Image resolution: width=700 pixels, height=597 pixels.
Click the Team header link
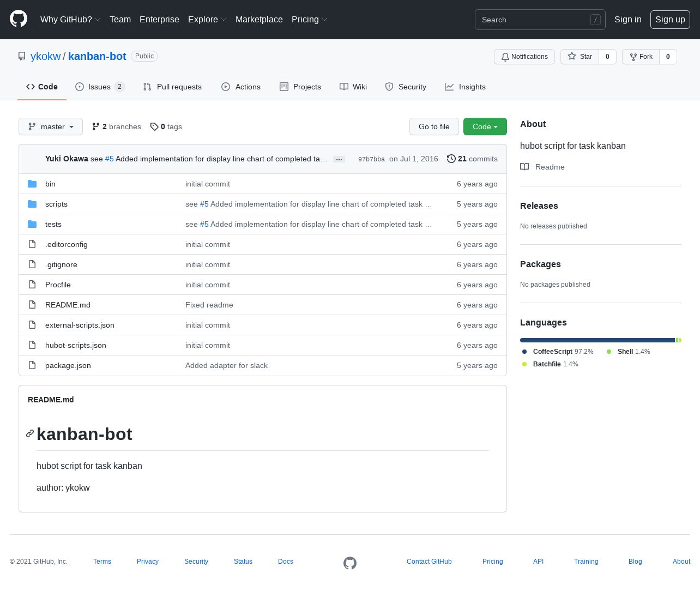[120, 20]
